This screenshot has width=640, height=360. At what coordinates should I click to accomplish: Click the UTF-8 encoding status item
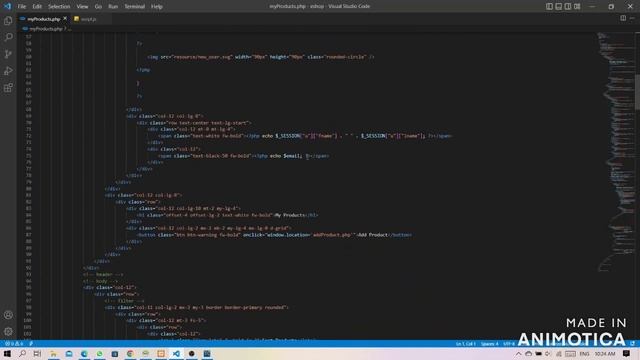click(509, 344)
